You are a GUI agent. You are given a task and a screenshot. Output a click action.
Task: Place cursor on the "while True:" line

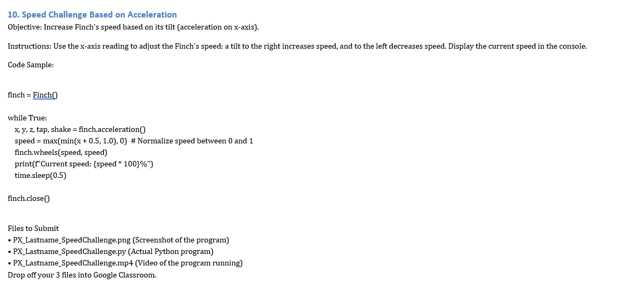[27, 118]
